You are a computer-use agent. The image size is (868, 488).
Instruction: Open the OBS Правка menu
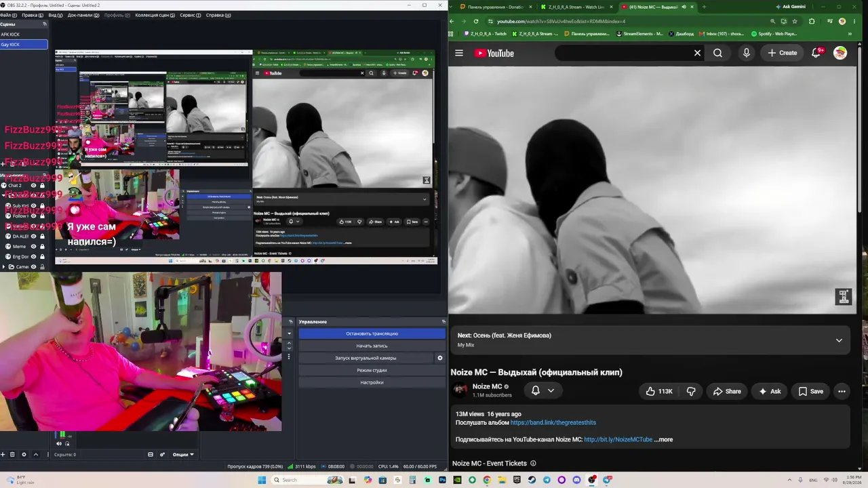pos(33,15)
